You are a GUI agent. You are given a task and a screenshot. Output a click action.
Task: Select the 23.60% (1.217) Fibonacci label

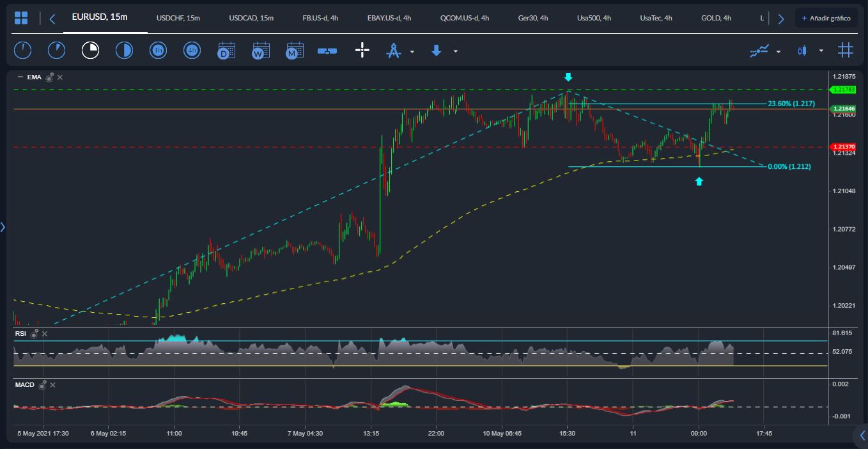click(791, 104)
